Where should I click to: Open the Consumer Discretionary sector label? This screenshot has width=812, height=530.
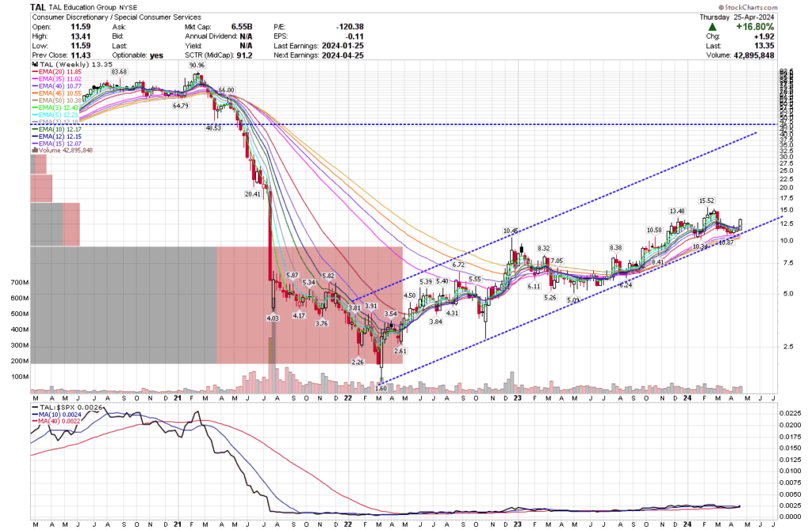click(67, 17)
